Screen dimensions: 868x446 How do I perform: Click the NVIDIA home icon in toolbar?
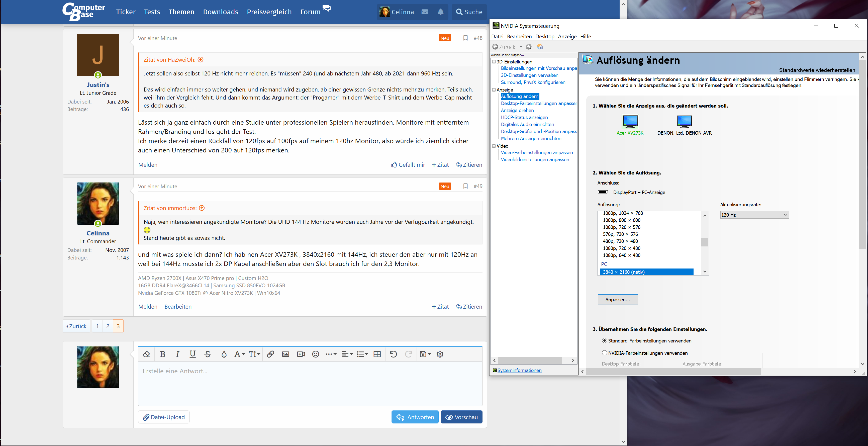pos(540,47)
